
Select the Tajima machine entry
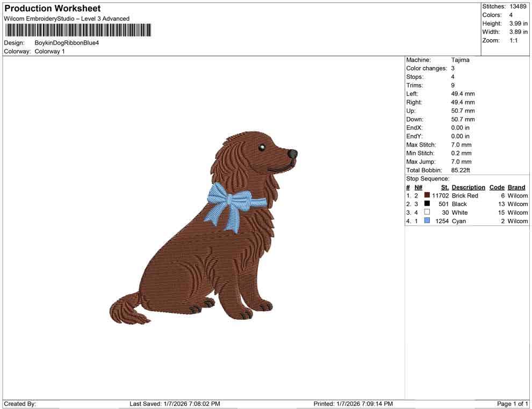coord(461,60)
